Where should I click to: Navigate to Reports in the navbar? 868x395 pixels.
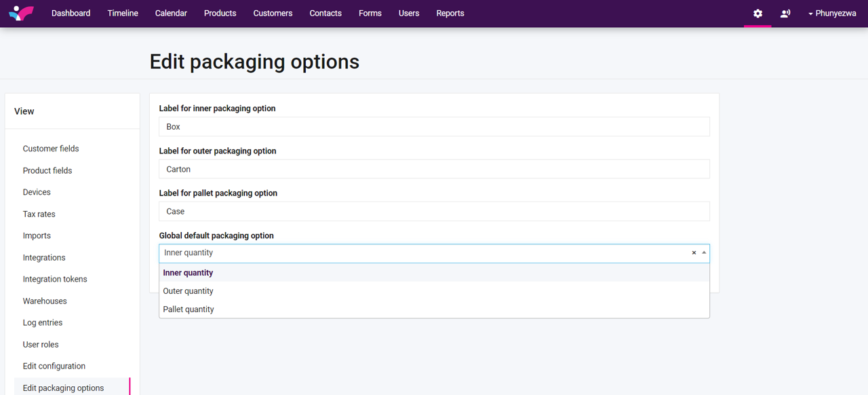(x=450, y=14)
